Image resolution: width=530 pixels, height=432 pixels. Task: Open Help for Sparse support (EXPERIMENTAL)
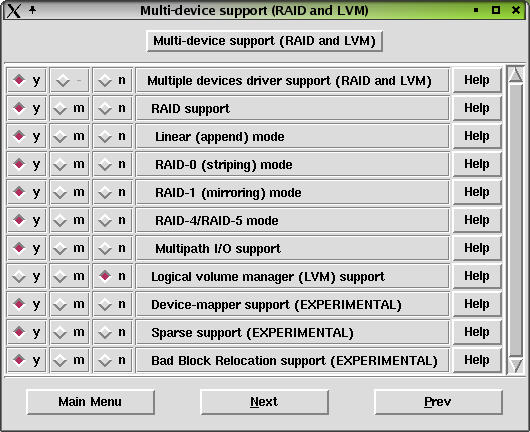(x=477, y=332)
